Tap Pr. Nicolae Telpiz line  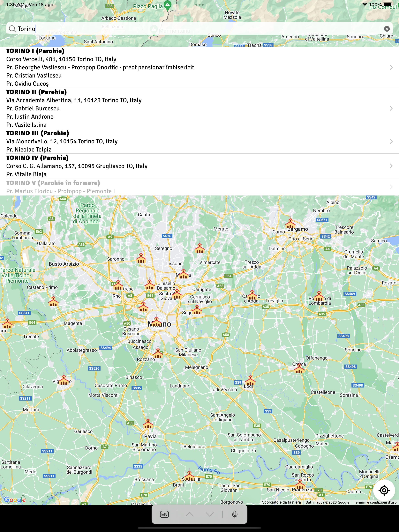pyautogui.click(x=29, y=150)
